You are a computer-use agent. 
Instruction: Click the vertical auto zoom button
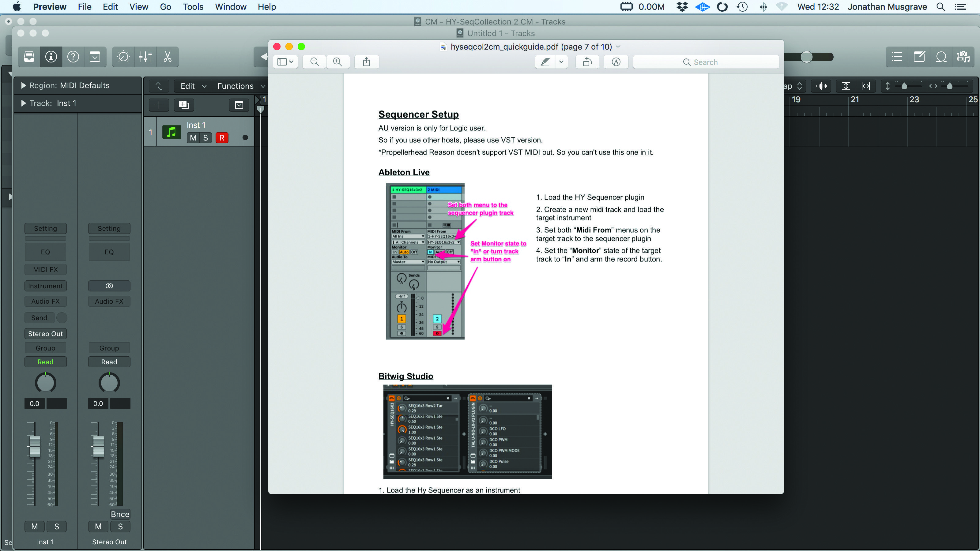tap(846, 86)
